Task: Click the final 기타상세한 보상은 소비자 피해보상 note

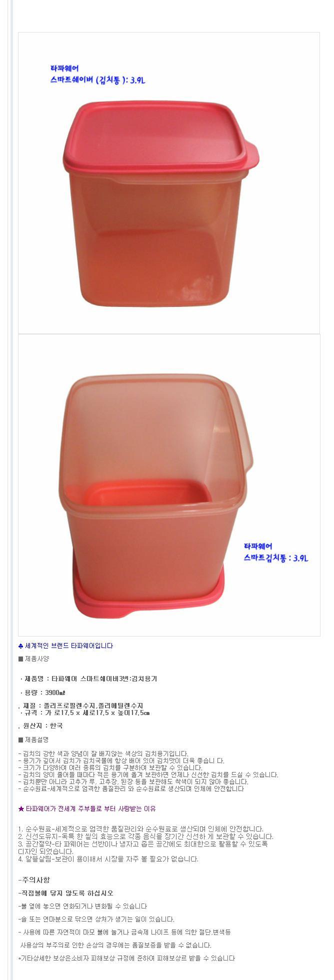Action: [126, 958]
